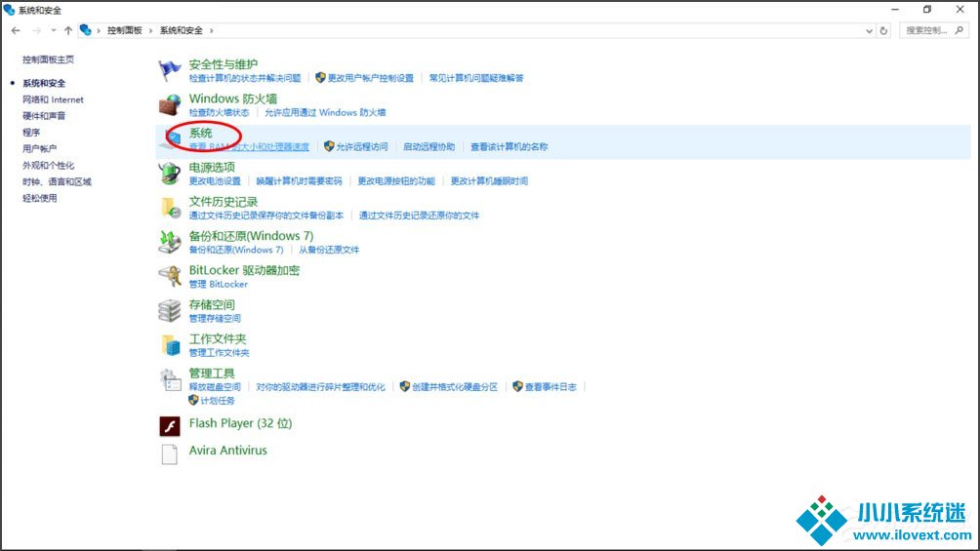Click the Windows 防火墙 brick wall icon
The height and width of the screenshot is (551, 980).
coord(170,104)
